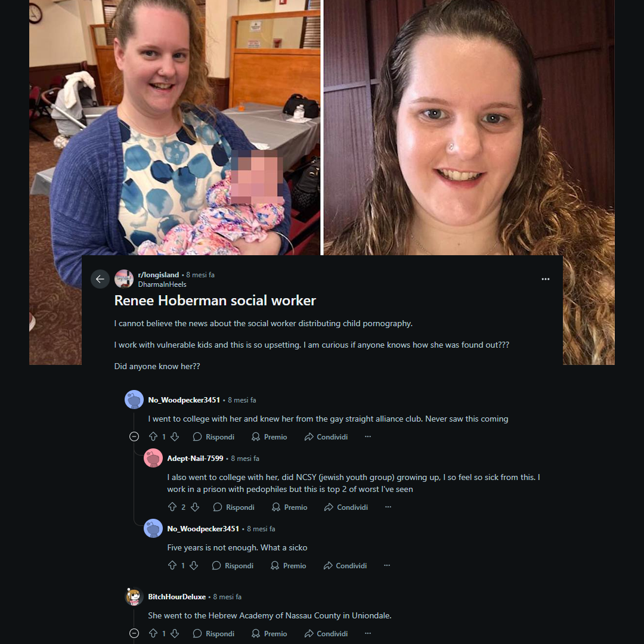Open the right-hand selfie photo

coord(469,128)
